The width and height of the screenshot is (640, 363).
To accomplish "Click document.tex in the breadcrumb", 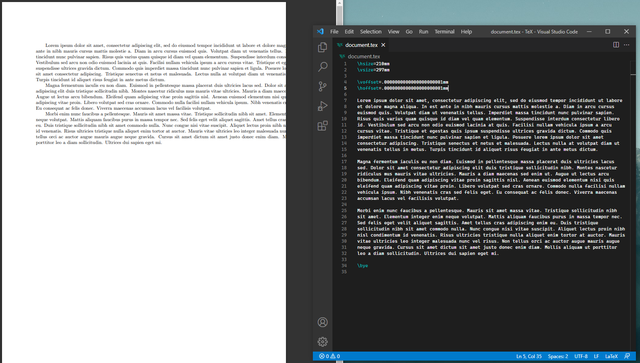I will click(364, 56).
